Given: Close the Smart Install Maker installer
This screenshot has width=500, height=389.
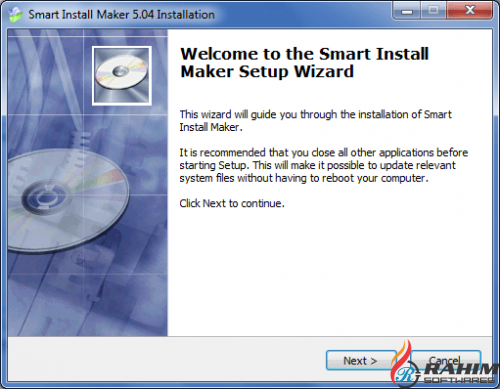Looking at the screenshot, I should click(x=469, y=11).
